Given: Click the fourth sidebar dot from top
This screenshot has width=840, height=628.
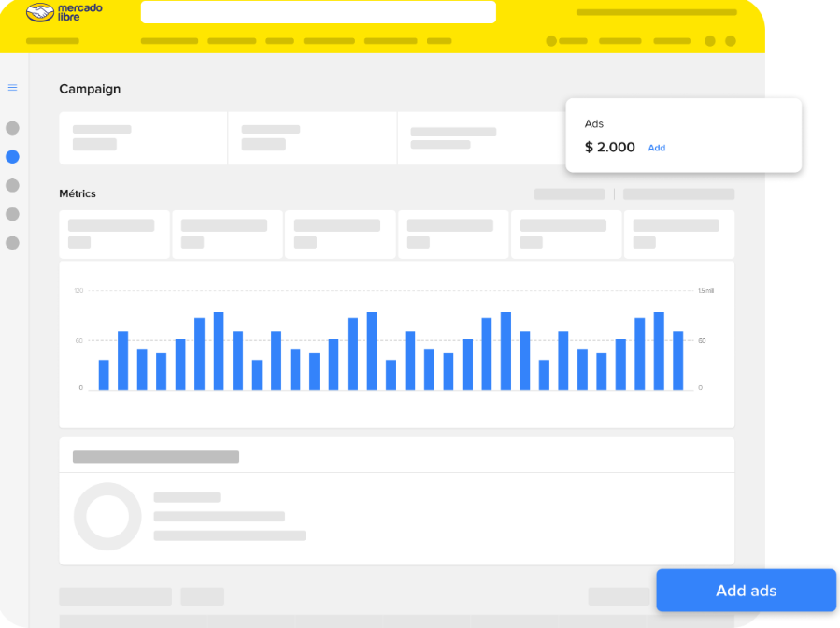Looking at the screenshot, I should click(12, 214).
